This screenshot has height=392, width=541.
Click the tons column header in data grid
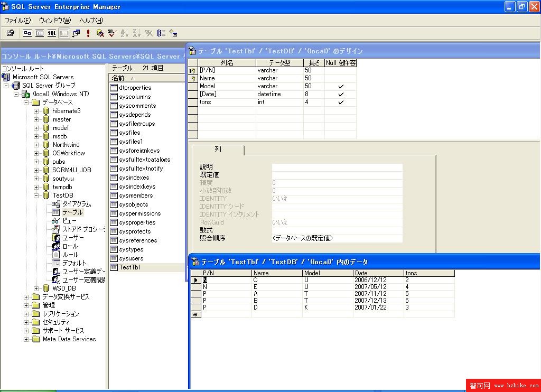[429, 273]
